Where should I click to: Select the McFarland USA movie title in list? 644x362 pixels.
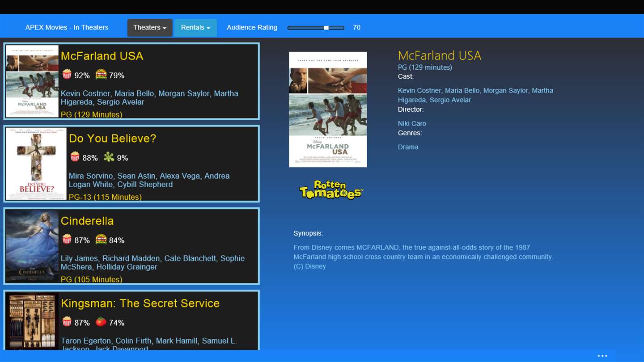pyautogui.click(x=102, y=56)
